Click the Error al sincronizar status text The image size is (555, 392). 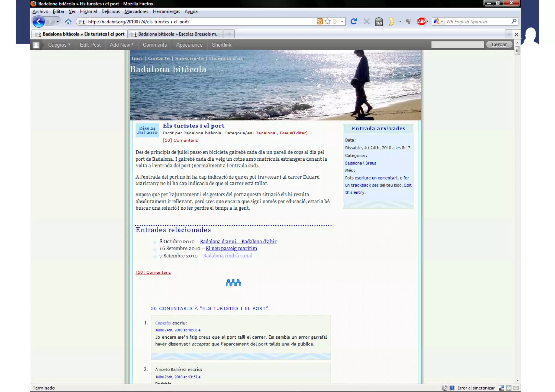(x=476, y=388)
